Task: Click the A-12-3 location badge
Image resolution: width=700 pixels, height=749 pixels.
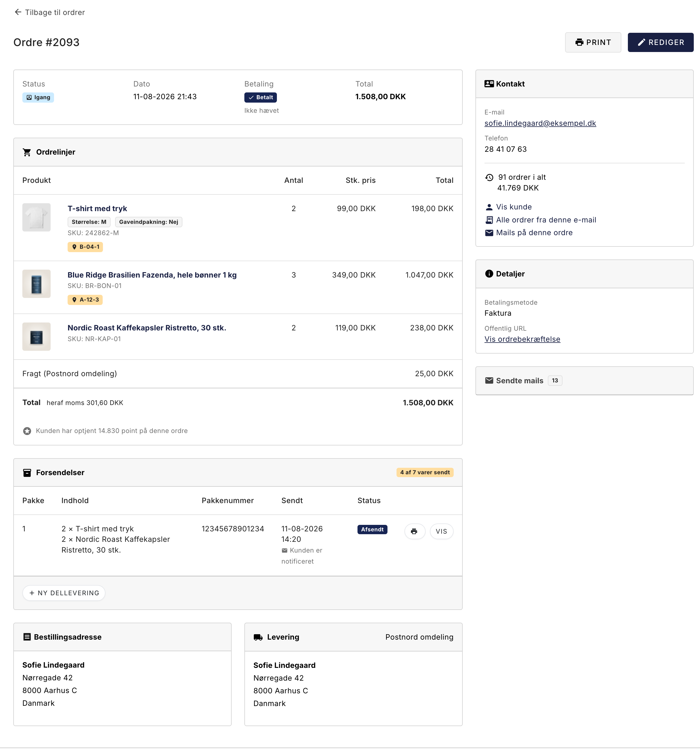Action: [x=85, y=300]
